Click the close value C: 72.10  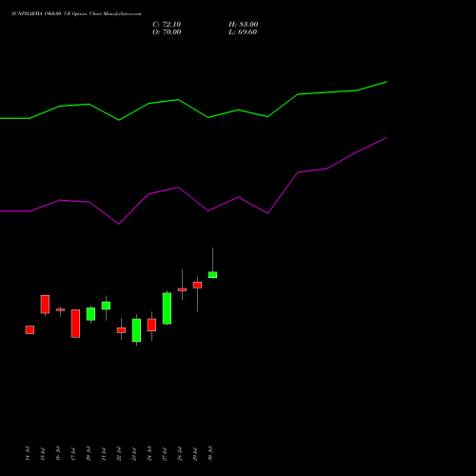click(x=167, y=25)
